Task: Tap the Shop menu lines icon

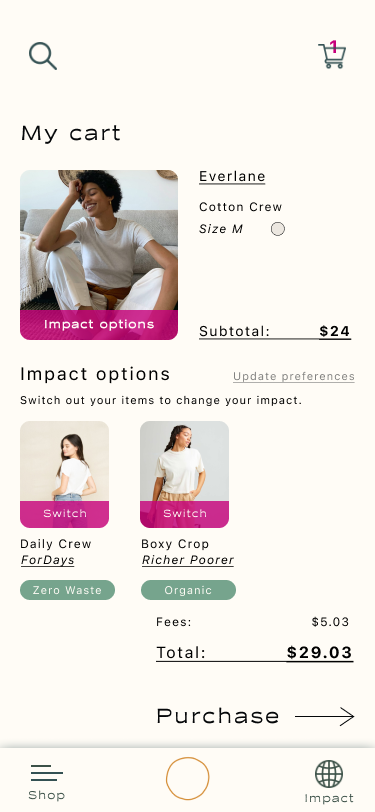Action: click(47, 773)
